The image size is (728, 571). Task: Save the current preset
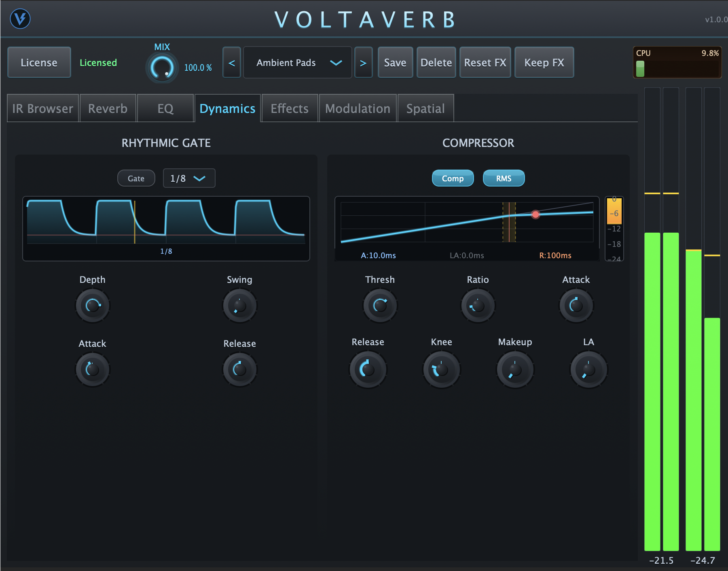395,62
